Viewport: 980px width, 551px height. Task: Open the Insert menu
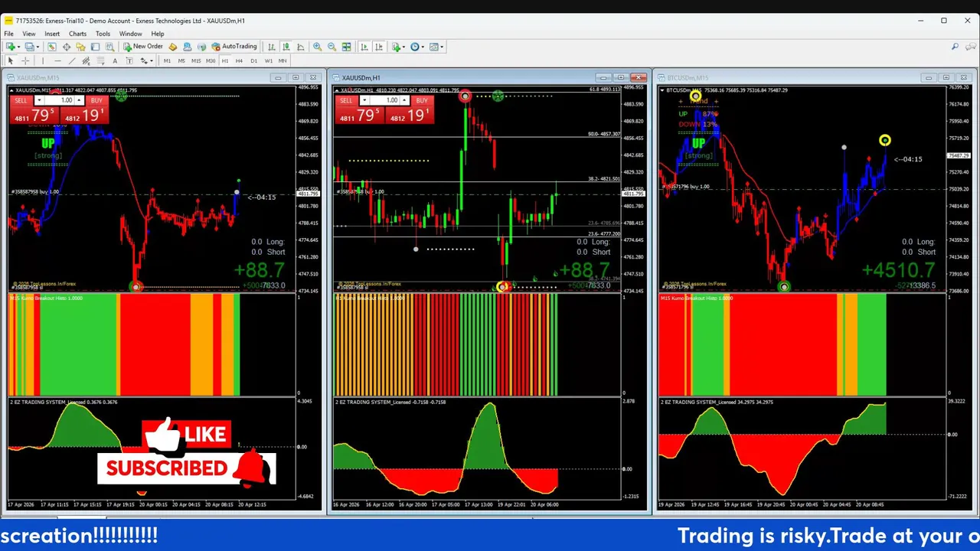pyautogui.click(x=52, y=34)
